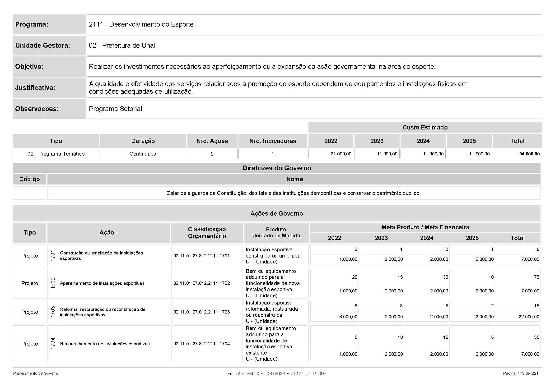Click the Planejamento de Governo footer text

36,374
